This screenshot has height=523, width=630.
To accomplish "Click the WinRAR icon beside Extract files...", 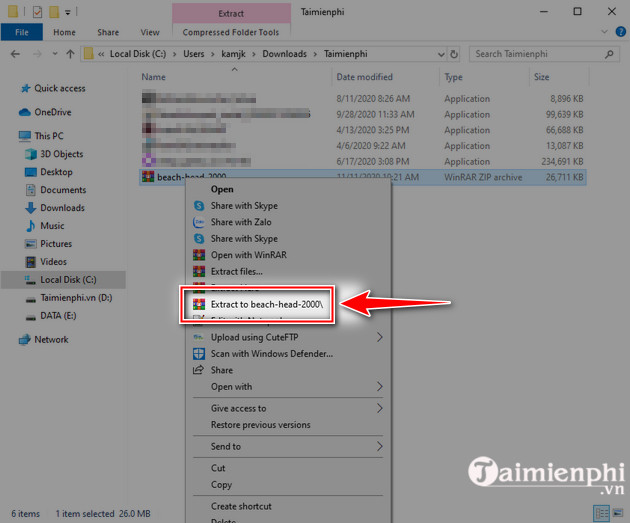I will tap(199, 271).
